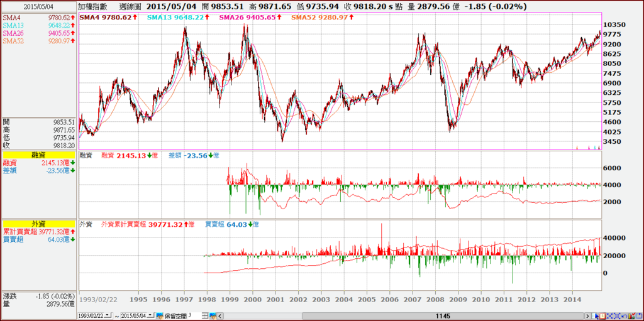The image size is (644, 321).
Task: Click the zoom-in shrink arrows icon
Action: (x=610, y=316)
